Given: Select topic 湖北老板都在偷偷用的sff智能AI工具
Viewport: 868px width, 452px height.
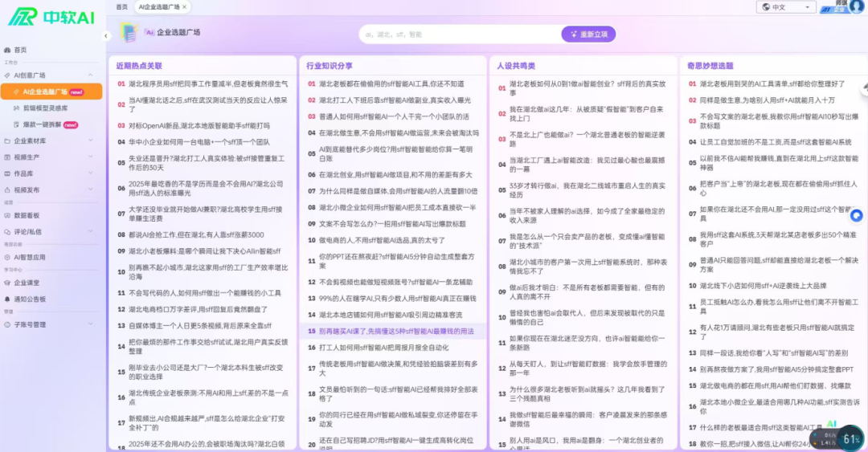Looking at the screenshot, I should (x=391, y=84).
